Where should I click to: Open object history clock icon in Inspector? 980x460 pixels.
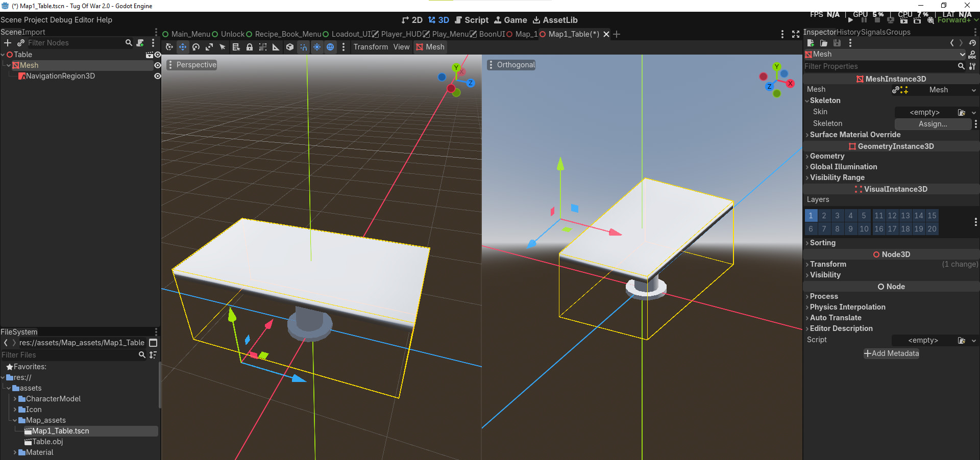(972, 43)
